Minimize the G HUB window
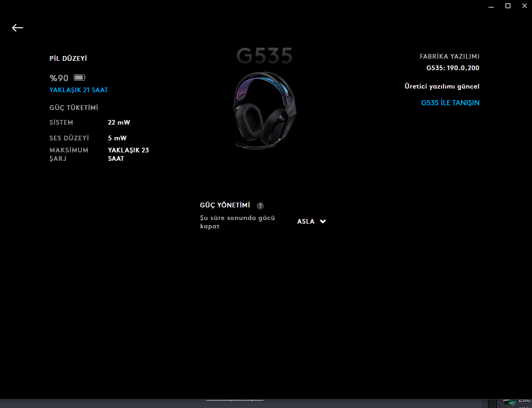The image size is (532, 408). (491, 6)
